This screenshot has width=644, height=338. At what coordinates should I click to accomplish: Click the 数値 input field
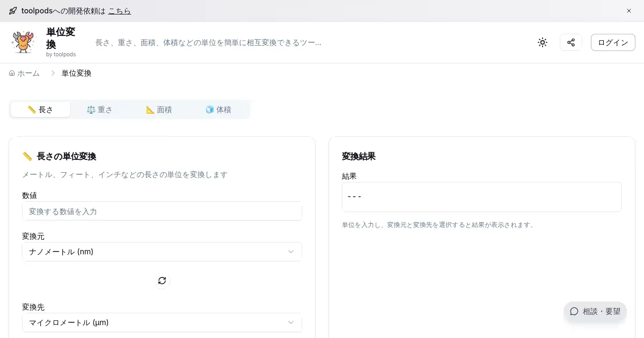click(x=162, y=211)
